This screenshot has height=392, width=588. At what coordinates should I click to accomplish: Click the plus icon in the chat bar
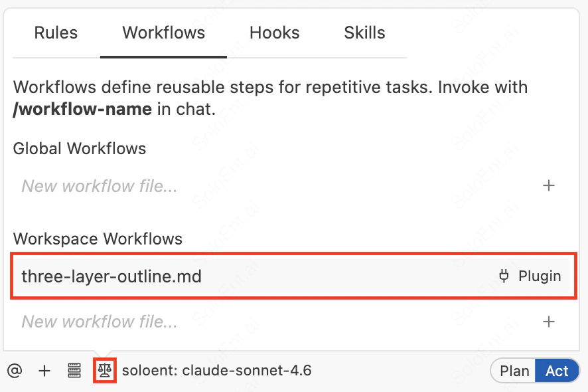(x=44, y=371)
